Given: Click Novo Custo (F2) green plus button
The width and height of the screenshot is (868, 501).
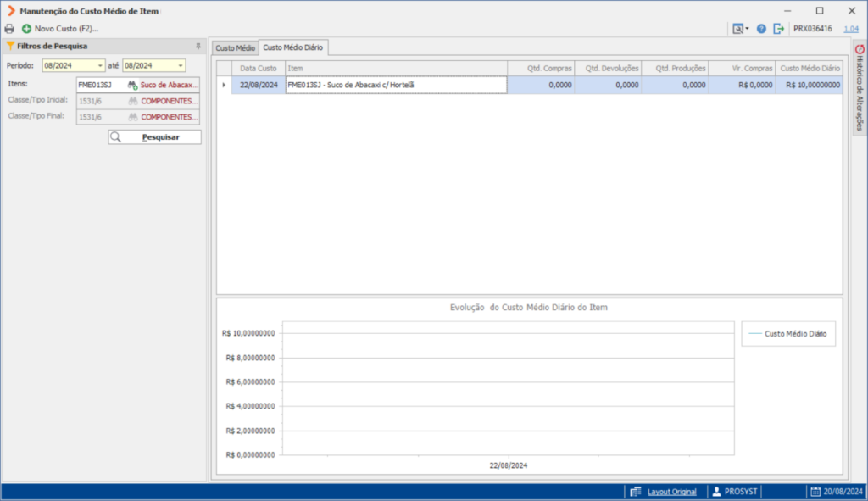Looking at the screenshot, I should pos(60,29).
